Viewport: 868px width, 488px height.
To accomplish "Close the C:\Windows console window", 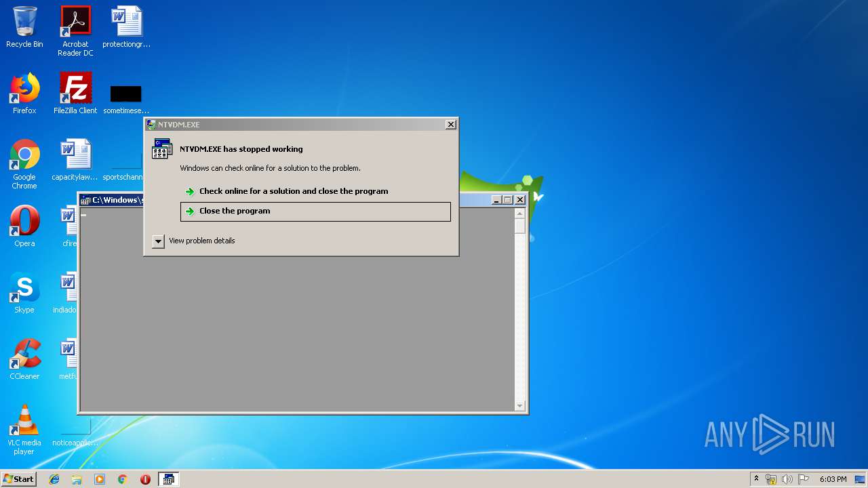I will (520, 200).
